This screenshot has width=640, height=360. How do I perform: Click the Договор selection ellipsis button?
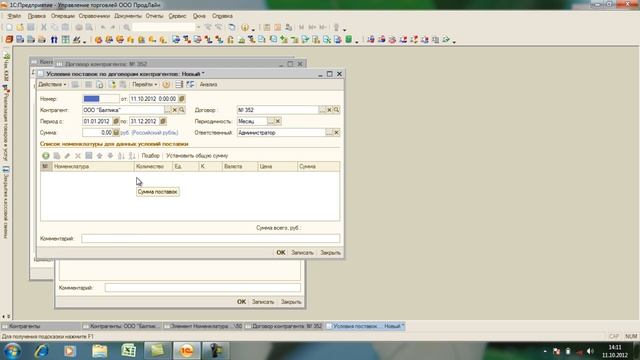click(x=322, y=110)
